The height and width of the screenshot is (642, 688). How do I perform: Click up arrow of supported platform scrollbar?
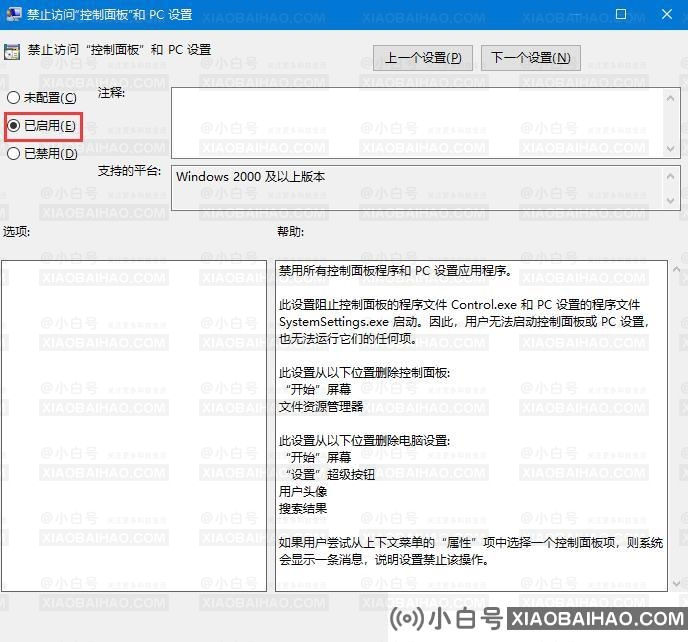(670, 176)
